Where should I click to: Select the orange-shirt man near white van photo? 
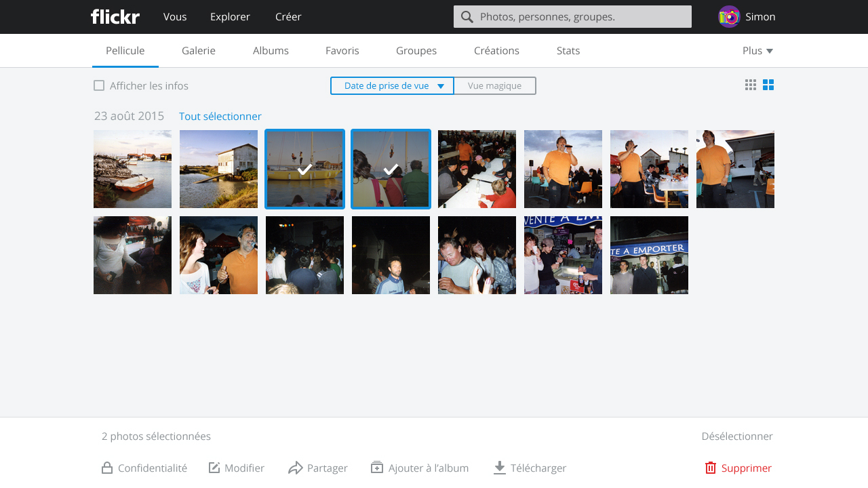(735, 169)
